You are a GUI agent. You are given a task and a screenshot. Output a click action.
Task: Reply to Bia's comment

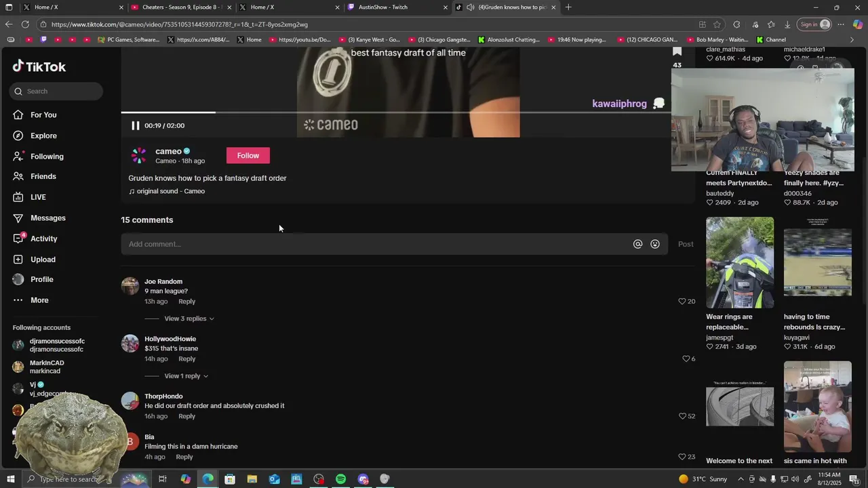[x=184, y=457]
